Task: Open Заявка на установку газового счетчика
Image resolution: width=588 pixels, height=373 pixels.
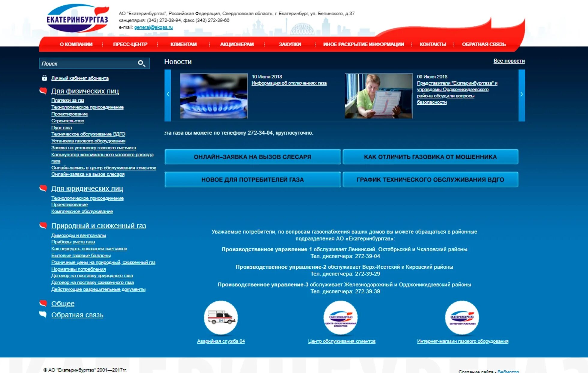Action: tap(94, 148)
